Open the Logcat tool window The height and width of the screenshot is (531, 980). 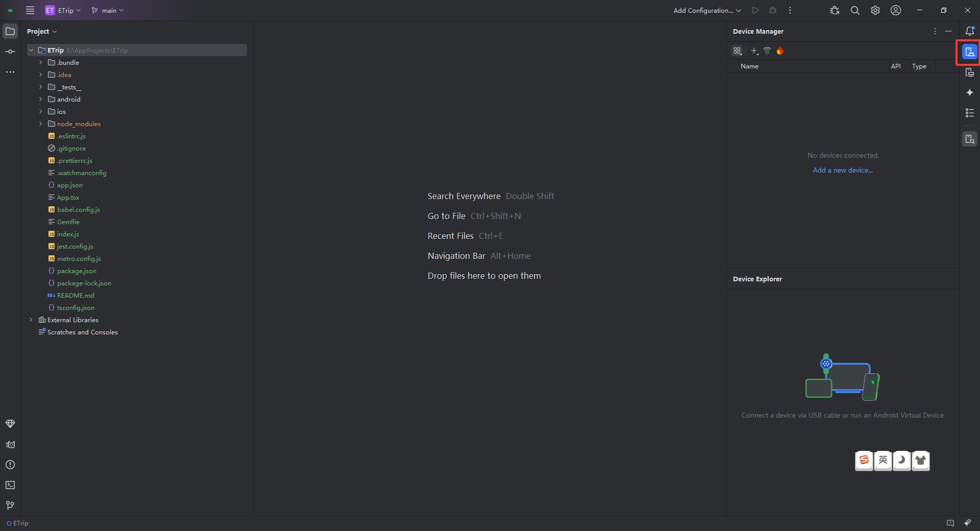point(10,444)
